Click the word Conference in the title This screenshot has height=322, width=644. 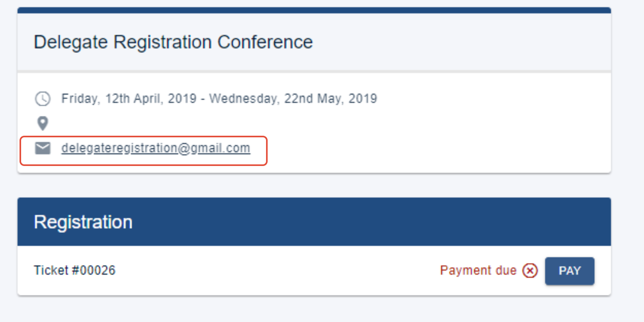(x=265, y=42)
